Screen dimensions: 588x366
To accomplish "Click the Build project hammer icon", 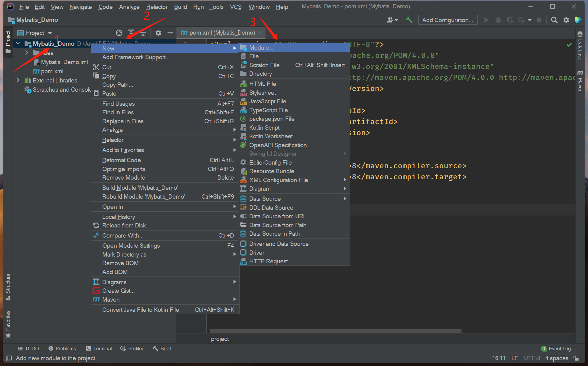I will coord(409,20).
